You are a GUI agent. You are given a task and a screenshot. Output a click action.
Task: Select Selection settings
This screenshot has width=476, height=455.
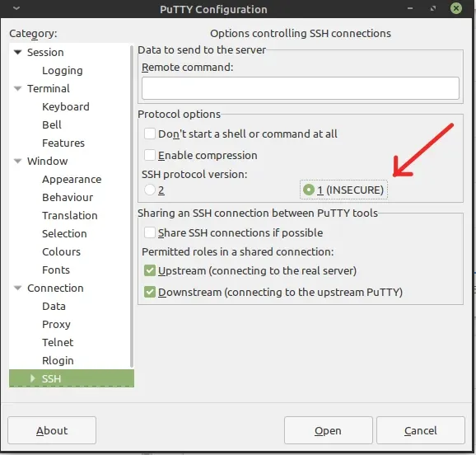(x=64, y=233)
